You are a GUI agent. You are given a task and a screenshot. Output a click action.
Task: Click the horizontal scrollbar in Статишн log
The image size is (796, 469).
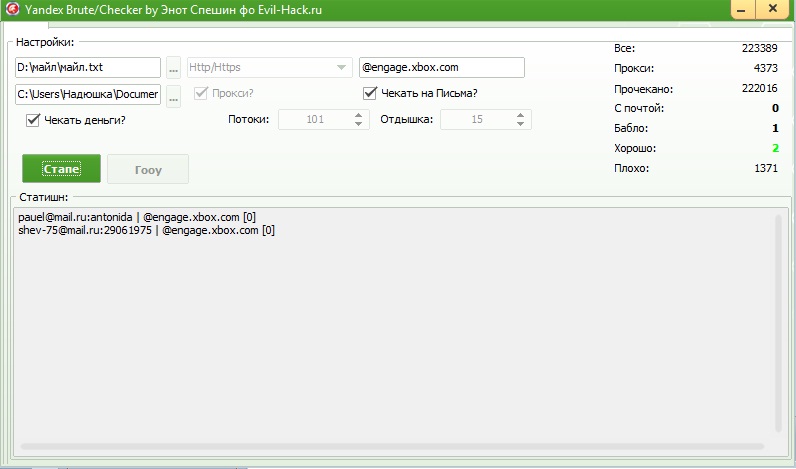(x=392, y=447)
